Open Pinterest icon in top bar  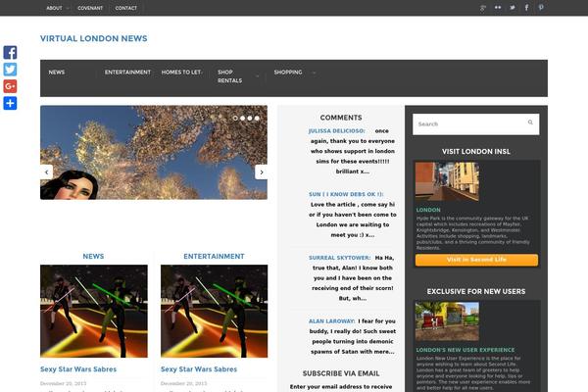541,8
